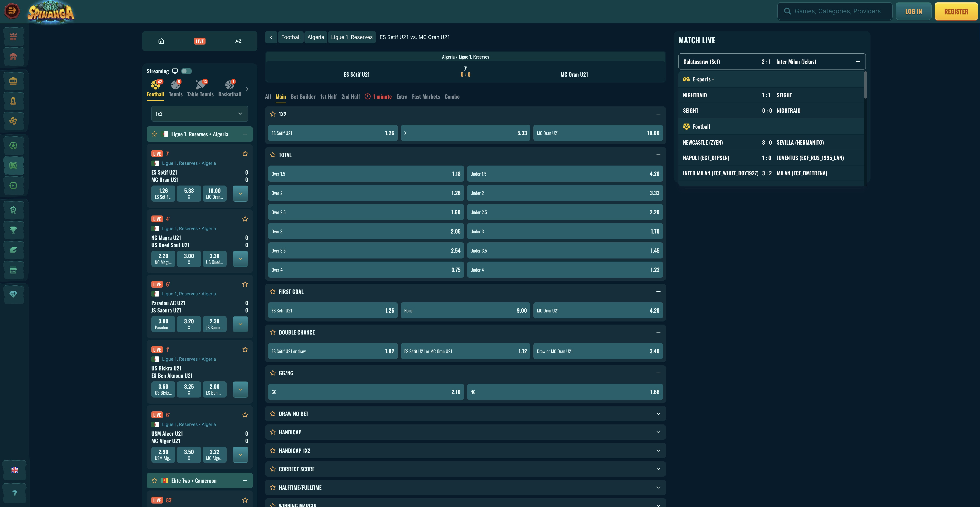Click the Log In button
This screenshot has height=507, width=980.
[x=913, y=11]
